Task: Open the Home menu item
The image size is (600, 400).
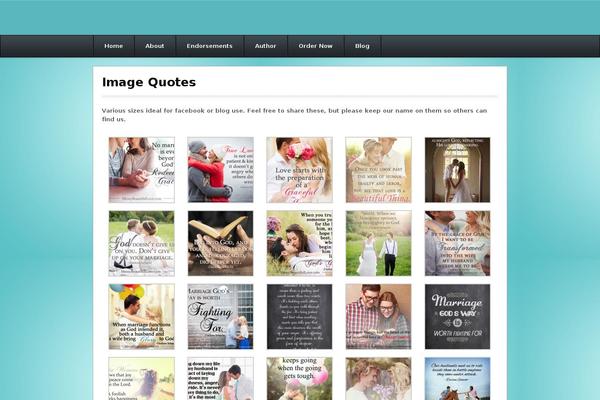Action: coord(114,46)
